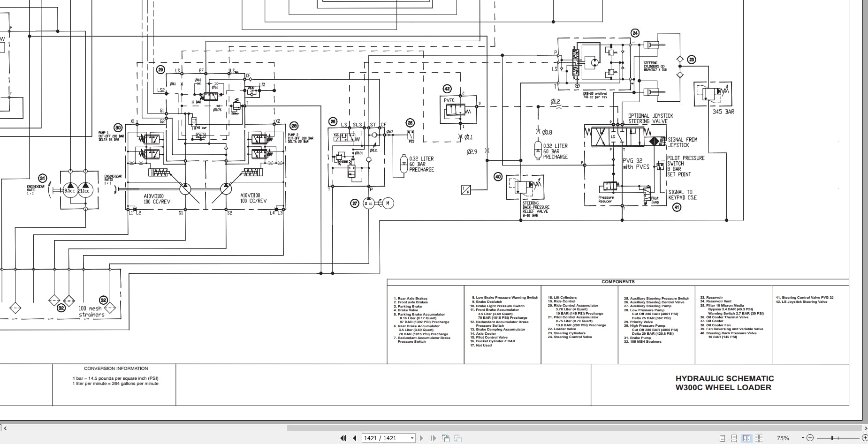Image resolution: width=868 pixels, height=444 pixels.
Task: Click the fit width icon in the toolbar
Action: (457, 438)
